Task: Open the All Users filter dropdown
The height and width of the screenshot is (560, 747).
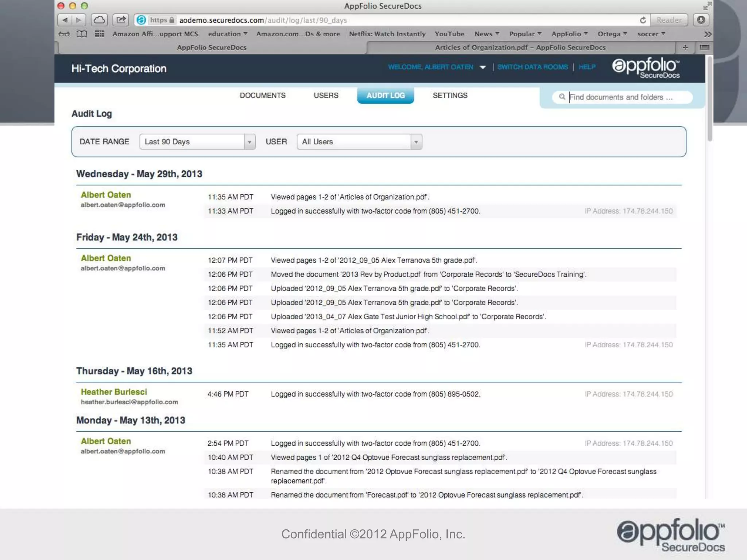Action: point(359,141)
